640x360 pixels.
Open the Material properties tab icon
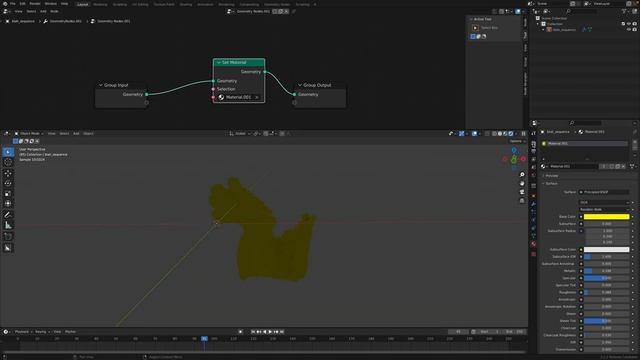pyautogui.click(x=533, y=244)
